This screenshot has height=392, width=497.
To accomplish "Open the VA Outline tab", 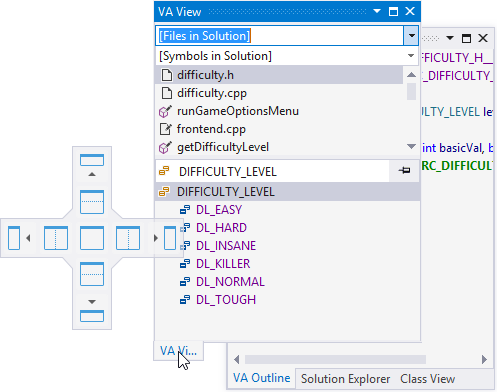I will [x=262, y=378].
